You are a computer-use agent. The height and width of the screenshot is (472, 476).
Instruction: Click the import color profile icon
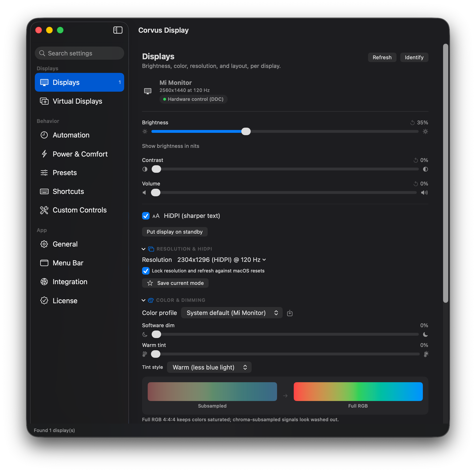click(290, 313)
